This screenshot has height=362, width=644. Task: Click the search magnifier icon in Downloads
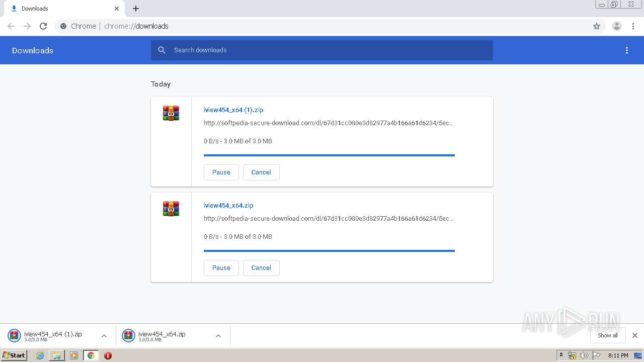[x=162, y=50]
